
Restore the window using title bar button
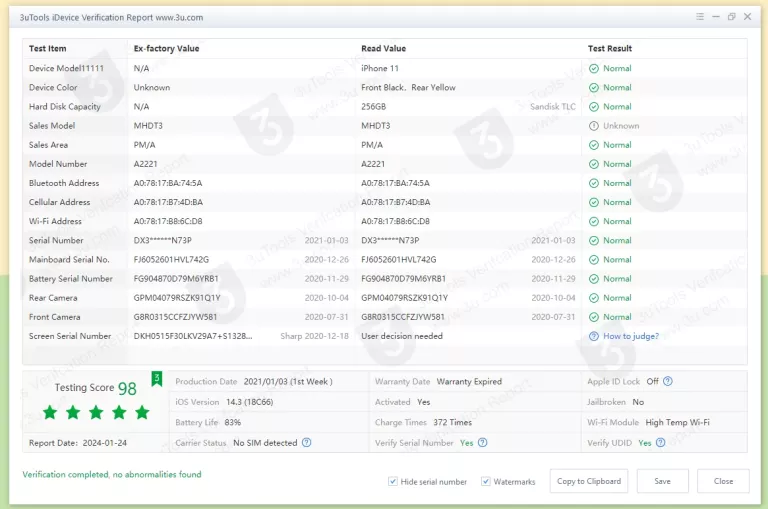pyautogui.click(x=731, y=17)
